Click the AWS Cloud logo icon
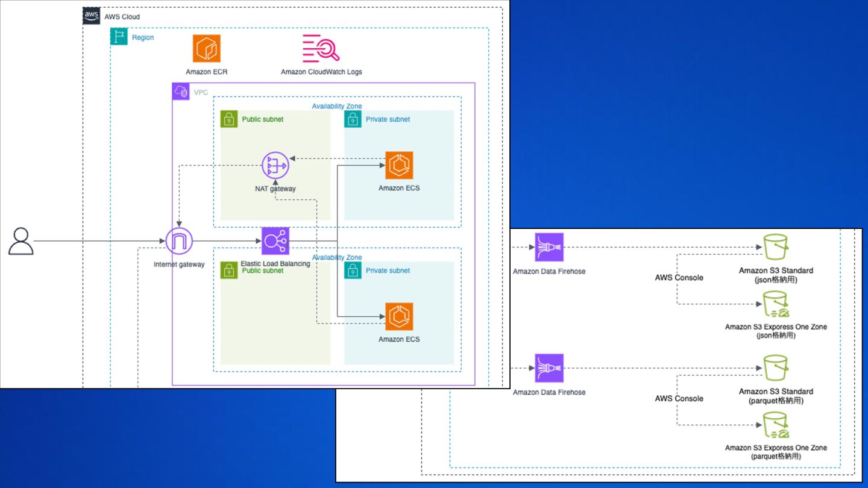This screenshot has width=868, height=488. (92, 16)
